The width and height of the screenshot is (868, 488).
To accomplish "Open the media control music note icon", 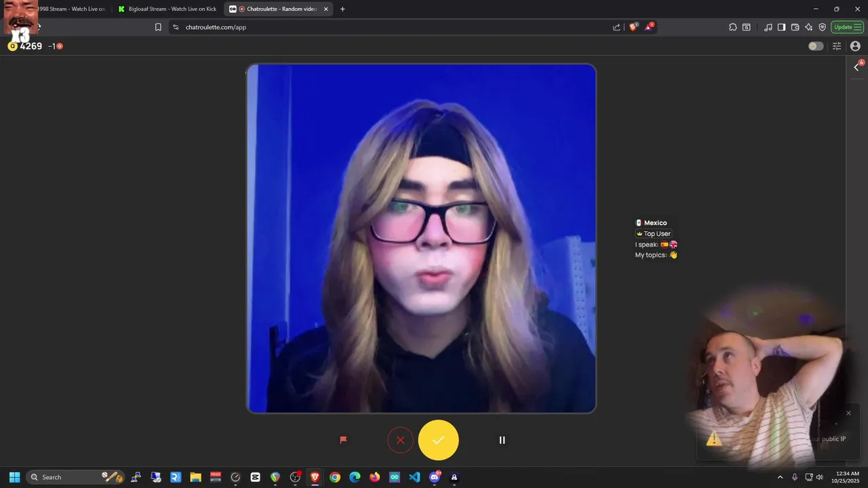I will click(768, 27).
